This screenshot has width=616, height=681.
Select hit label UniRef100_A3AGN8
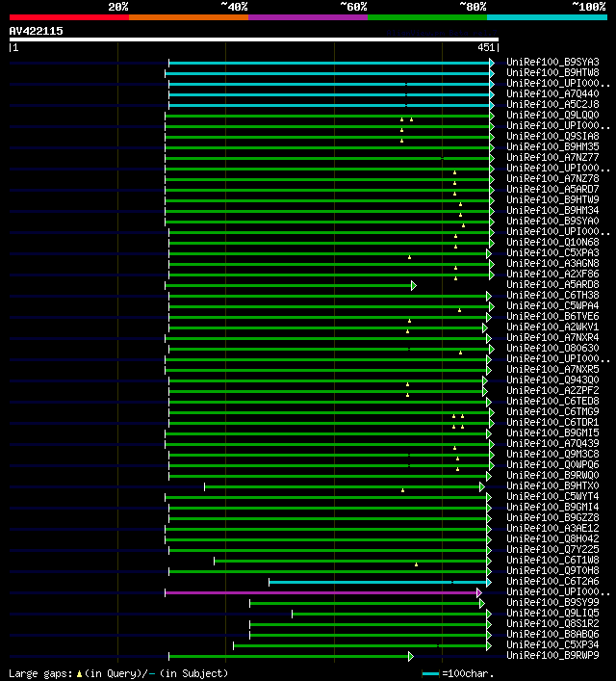coord(552,263)
